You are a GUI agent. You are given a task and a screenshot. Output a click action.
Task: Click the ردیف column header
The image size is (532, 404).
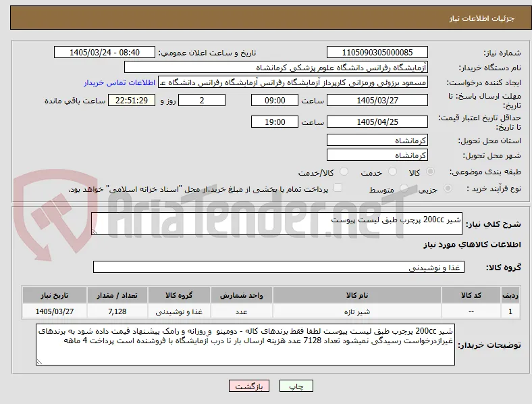pos(510,295)
